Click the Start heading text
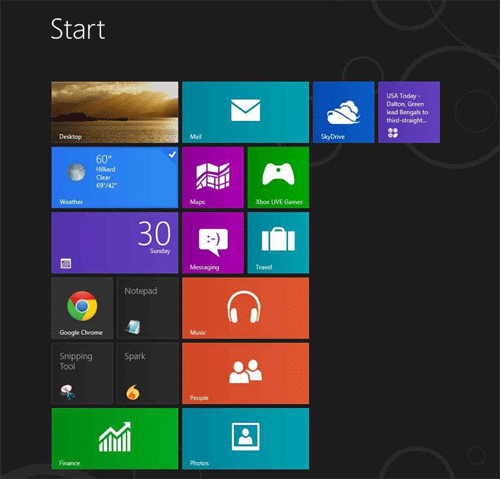500x479 pixels. (78, 29)
